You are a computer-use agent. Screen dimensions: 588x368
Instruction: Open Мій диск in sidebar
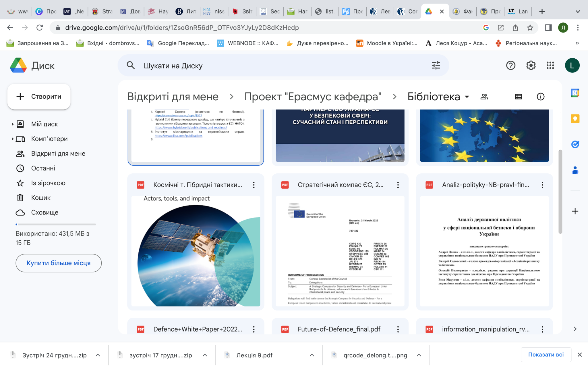45,124
